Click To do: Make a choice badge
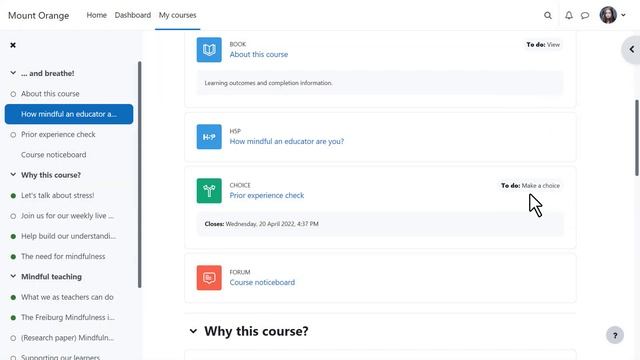Screen dimensions: 640x360 530,185
